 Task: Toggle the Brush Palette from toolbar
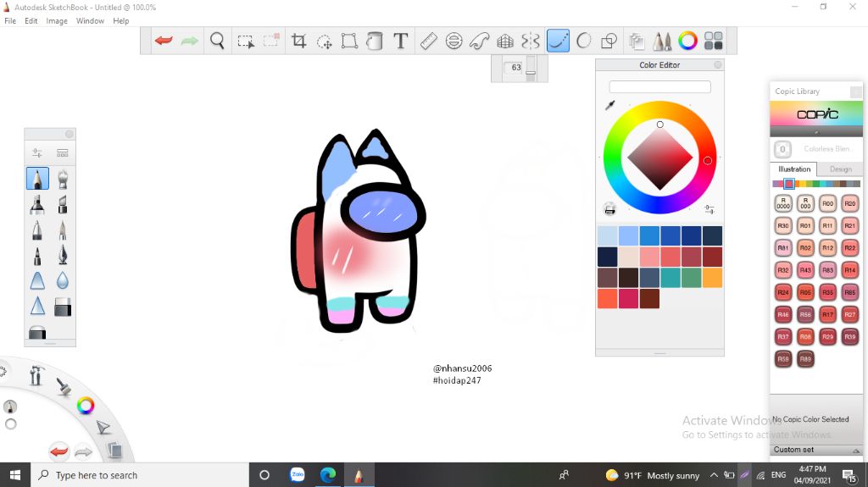[662, 41]
